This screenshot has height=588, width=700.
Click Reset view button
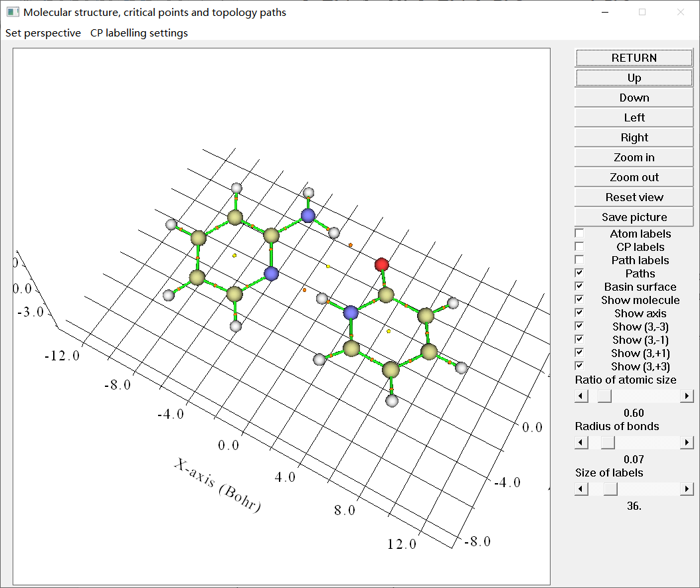tap(634, 197)
